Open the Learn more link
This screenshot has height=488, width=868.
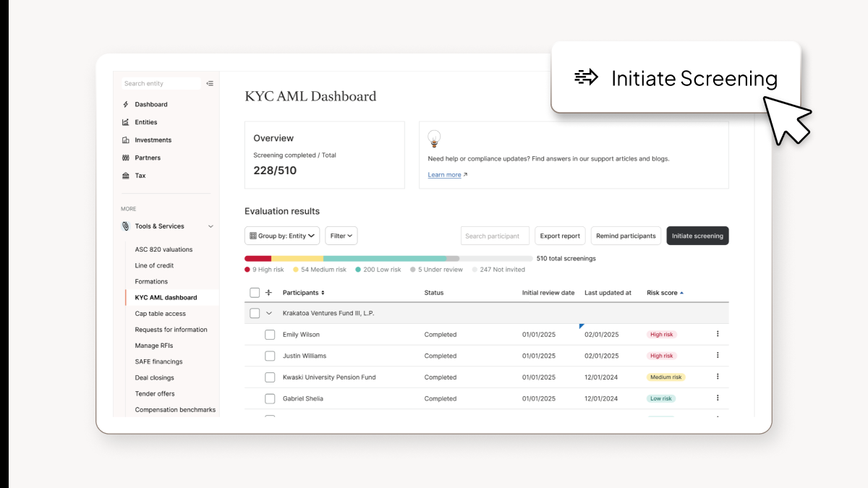point(443,174)
